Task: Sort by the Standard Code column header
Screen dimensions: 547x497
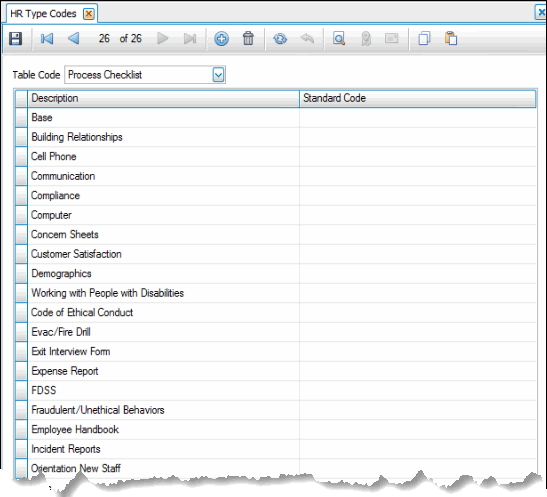Action: [418, 98]
